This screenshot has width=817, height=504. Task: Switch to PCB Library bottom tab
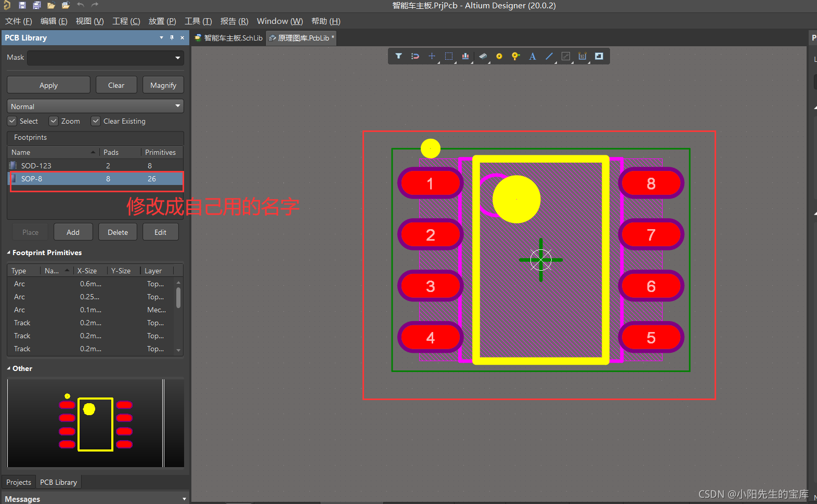pyautogui.click(x=58, y=482)
